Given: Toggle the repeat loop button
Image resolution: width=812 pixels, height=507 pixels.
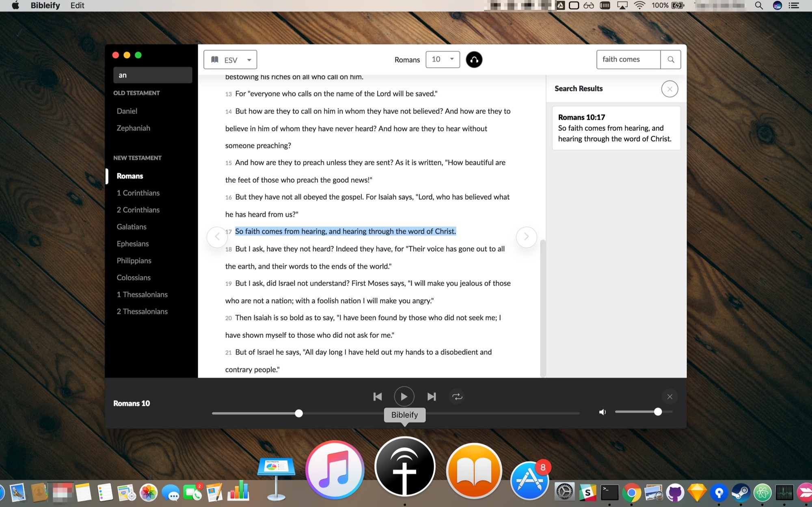Looking at the screenshot, I should pos(457,396).
